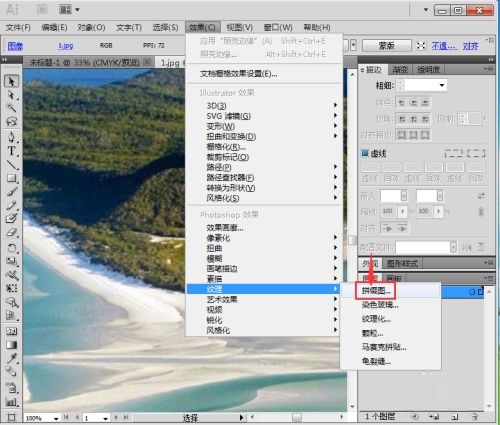The height and width of the screenshot is (425, 500).
Task: Select the black arrow Selection tool
Action: [x=11, y=81]
